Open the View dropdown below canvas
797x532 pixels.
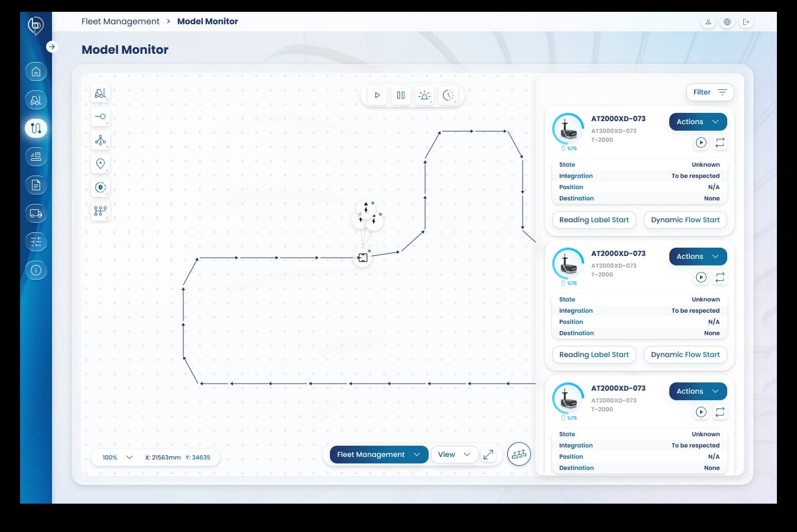click(x=455, y=455)
